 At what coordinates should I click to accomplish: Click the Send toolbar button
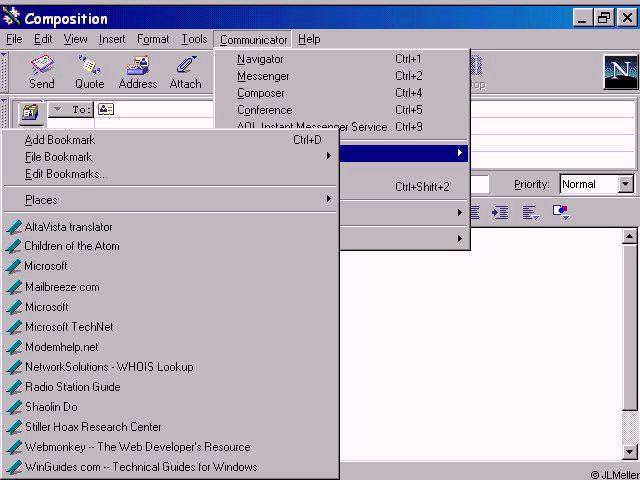pos(42,73)
